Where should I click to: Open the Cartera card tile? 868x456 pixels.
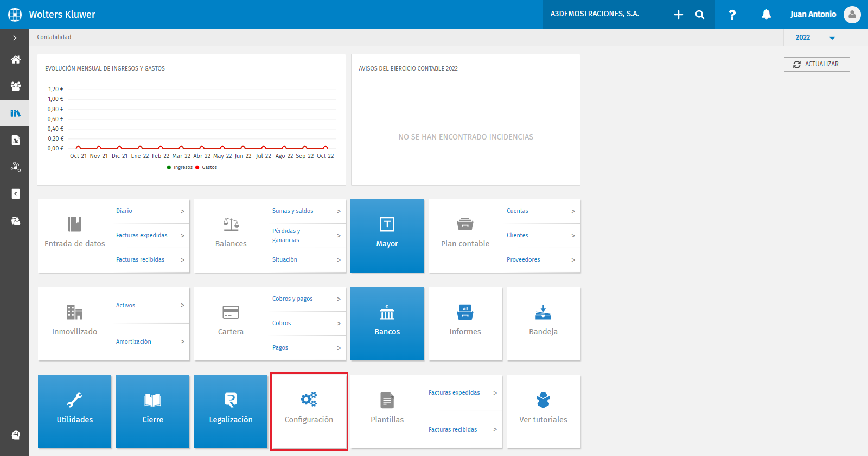point(231,324)
